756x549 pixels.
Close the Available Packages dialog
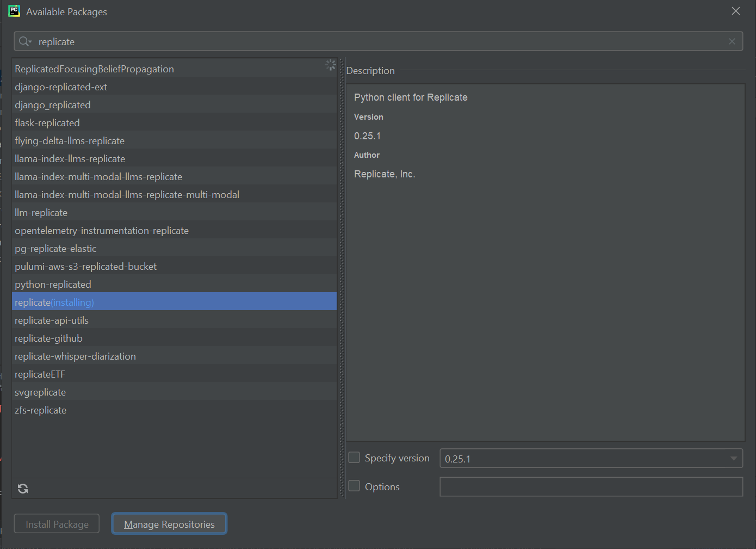coord(736,11)
